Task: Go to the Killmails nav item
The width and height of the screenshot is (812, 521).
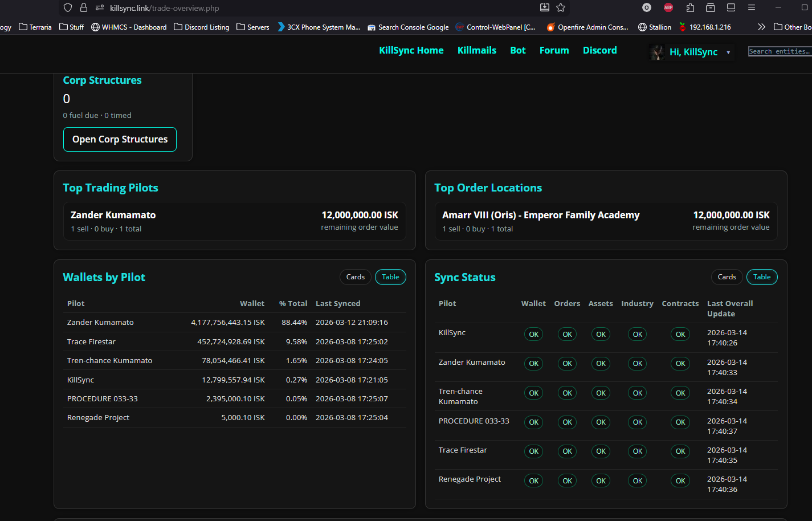Action: click(476, 50)
